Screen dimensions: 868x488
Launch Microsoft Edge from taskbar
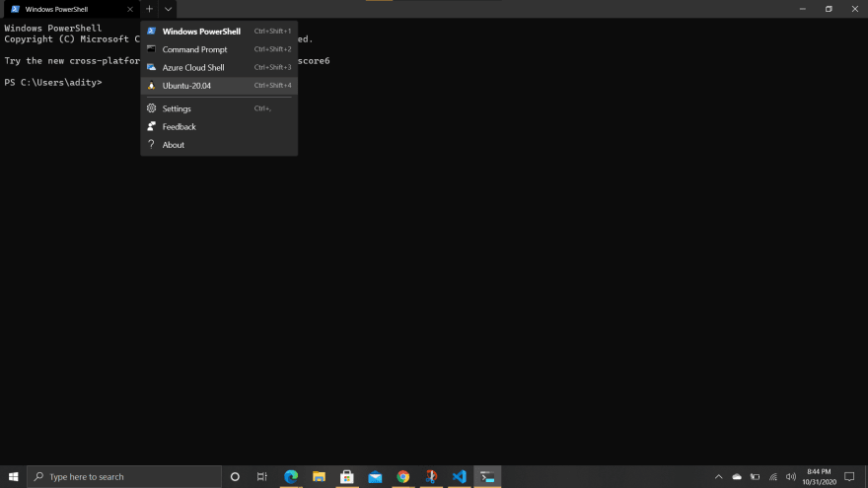pos(291,476)
